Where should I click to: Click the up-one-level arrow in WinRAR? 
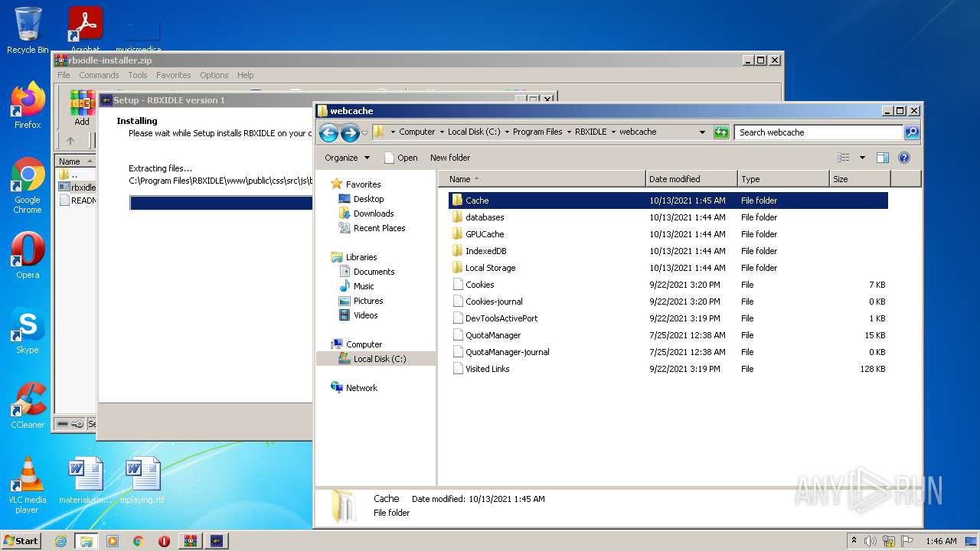click(70, 141)
